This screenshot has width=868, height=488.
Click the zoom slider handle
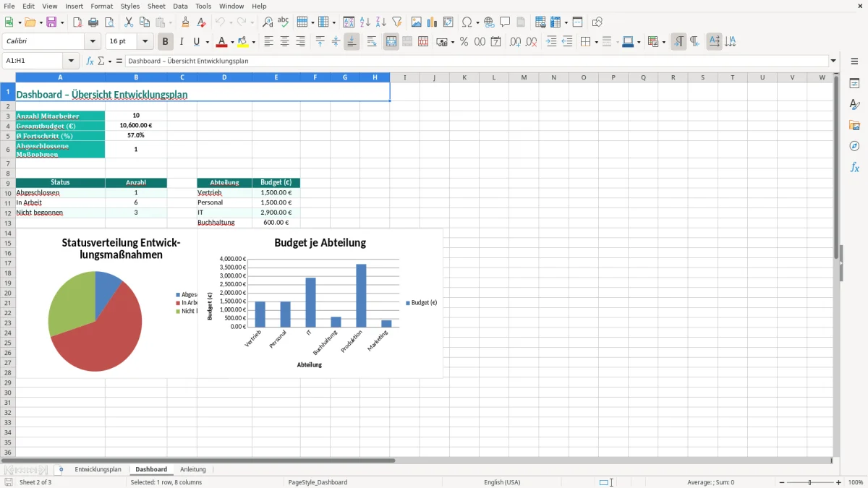point(810,482)
